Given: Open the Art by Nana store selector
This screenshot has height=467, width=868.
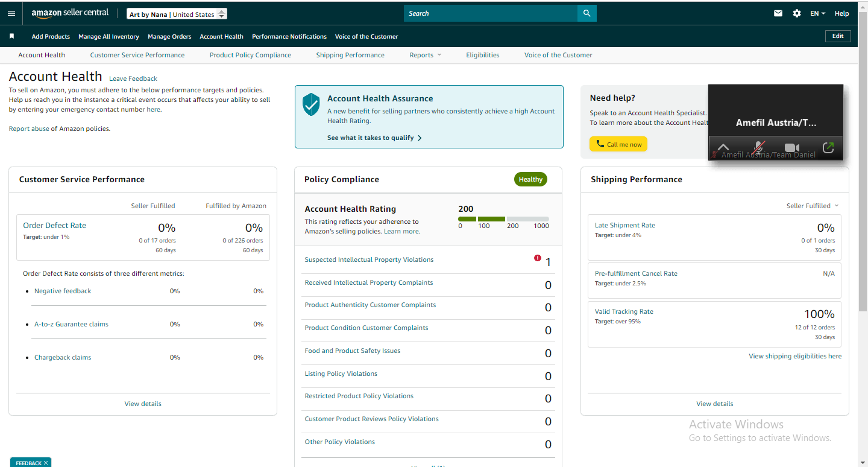Looking at the screenshot, I should pos(177,14).
